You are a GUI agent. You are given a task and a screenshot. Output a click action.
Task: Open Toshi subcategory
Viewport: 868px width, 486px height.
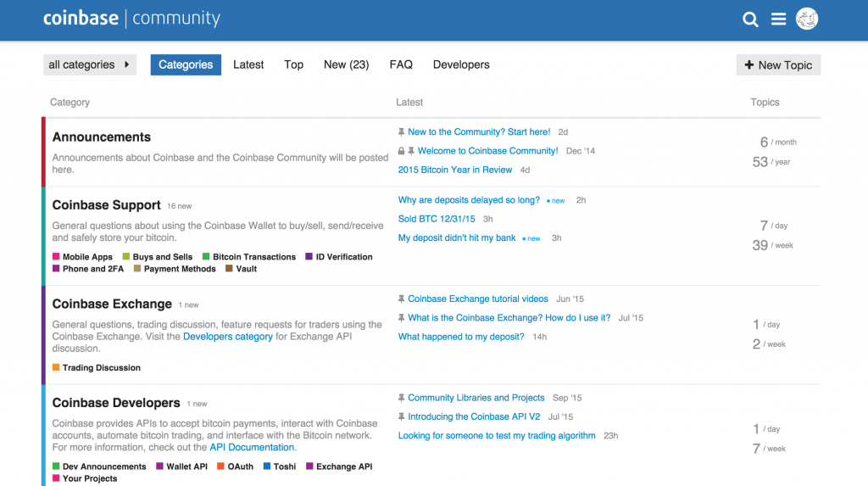point(280,466)
